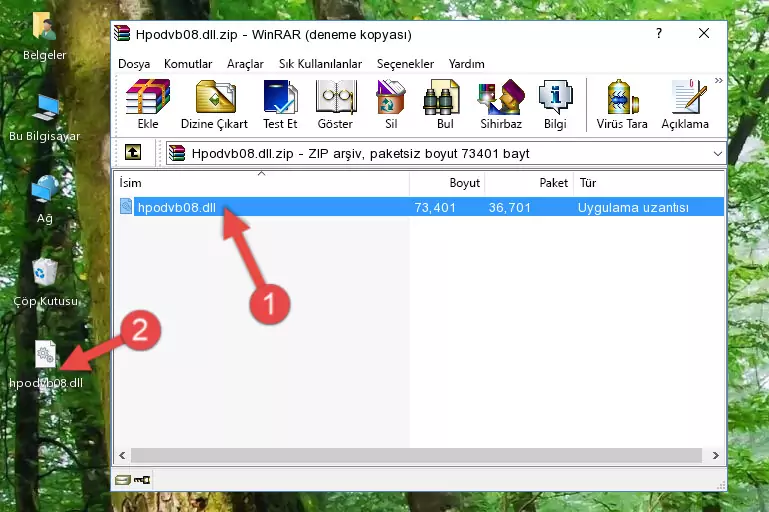This screenshot has height=512, width=769.
Task: Expand the toolbar overflow chevron
Action: pyautogui.click(x=718, y=81)
